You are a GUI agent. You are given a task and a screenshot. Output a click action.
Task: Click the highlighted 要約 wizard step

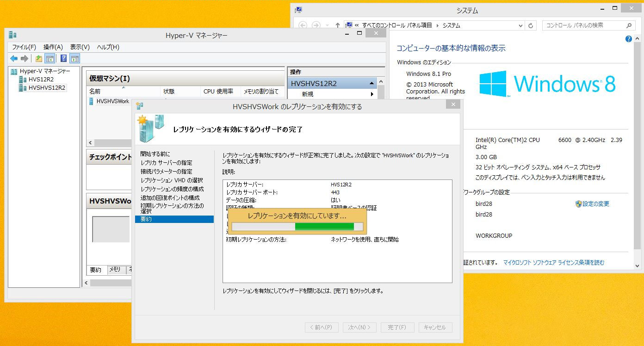174,219
